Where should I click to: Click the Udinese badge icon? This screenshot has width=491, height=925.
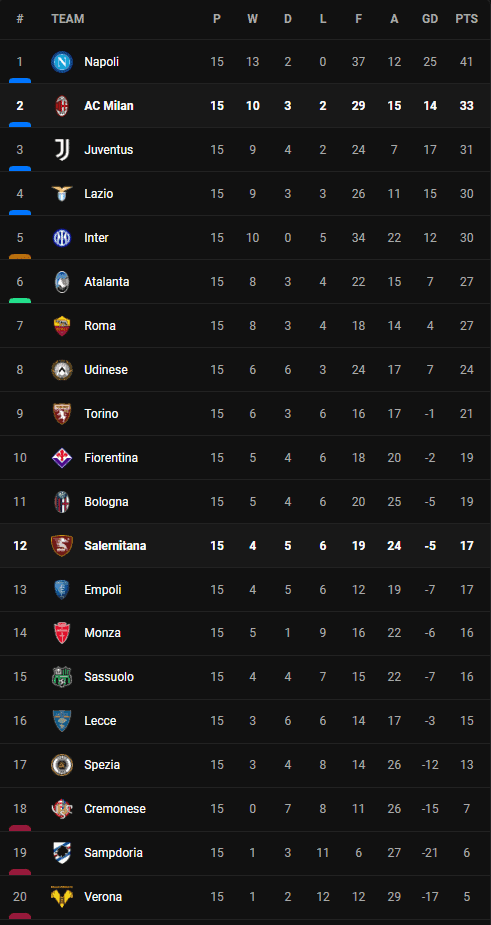tap(62, 370)
